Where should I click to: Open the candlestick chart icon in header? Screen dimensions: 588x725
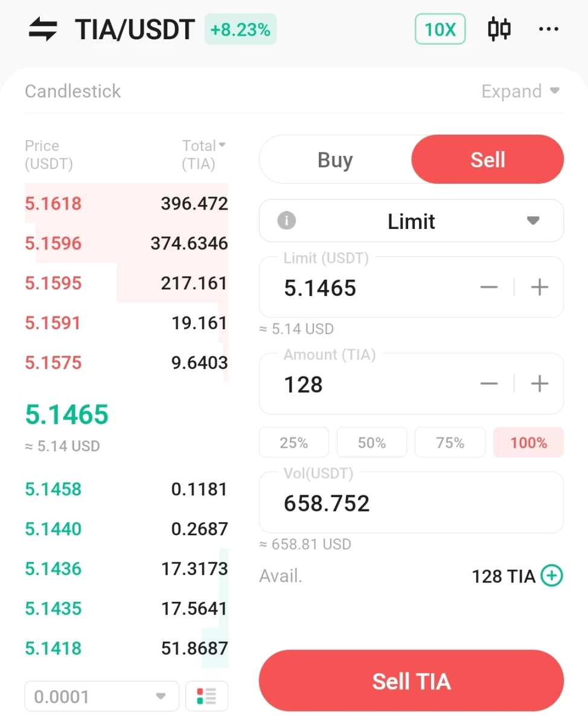click(499, 29)
